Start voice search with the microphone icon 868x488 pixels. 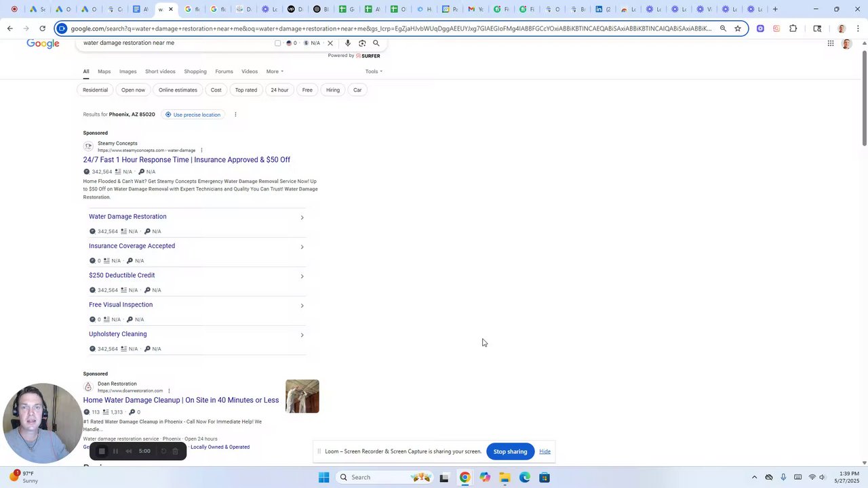pyautogui.click(x=348, y=43)
